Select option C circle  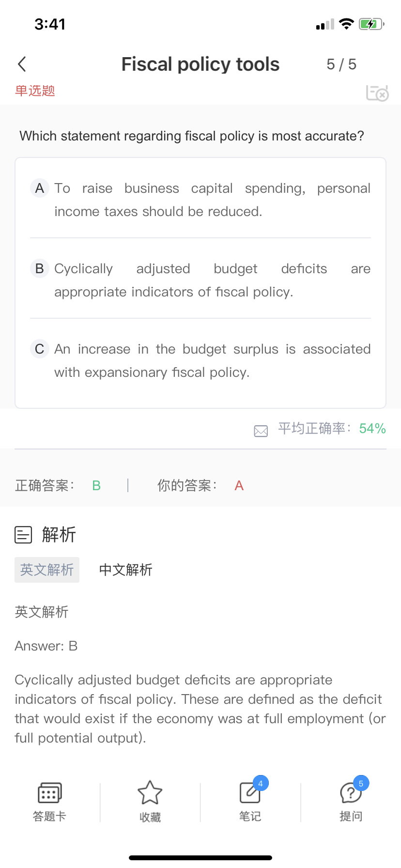pyautogui.click(x=40, y=349)
